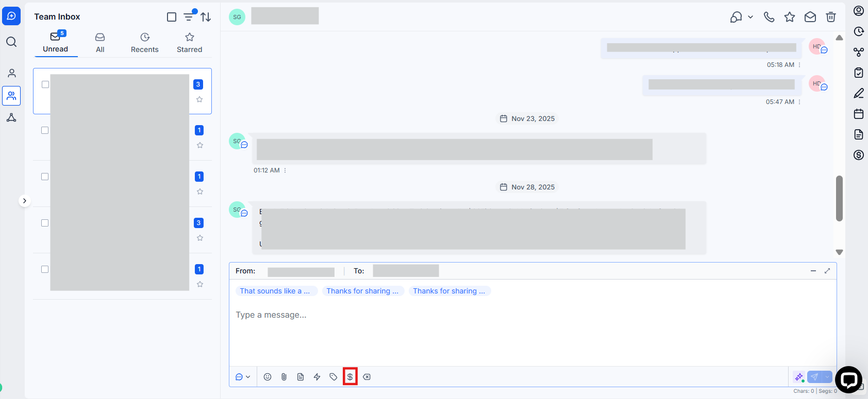Image resolution: width=868 pixels, height=399 pixels.
Task: Tick the checkbox of the fifth conversation
Action: (x=45, y=269)
